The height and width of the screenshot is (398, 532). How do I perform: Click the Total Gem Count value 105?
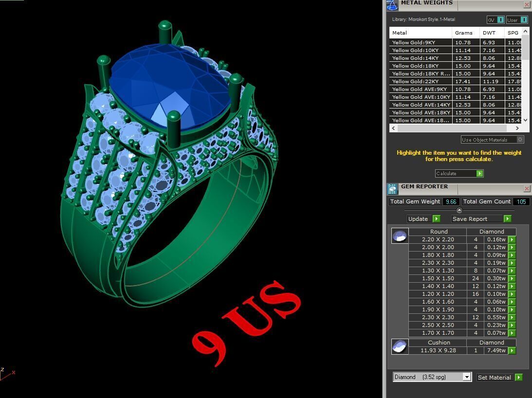pyautogui.click(x=521, y=201)
